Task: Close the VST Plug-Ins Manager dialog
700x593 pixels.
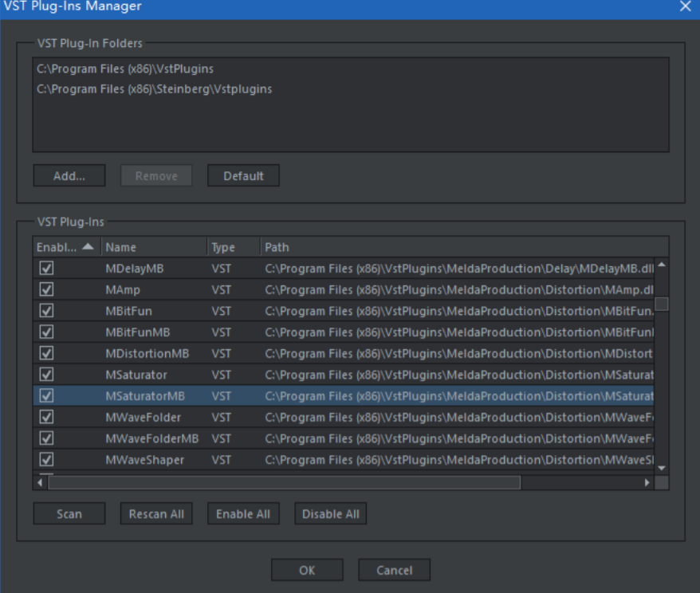Action: 685,7
